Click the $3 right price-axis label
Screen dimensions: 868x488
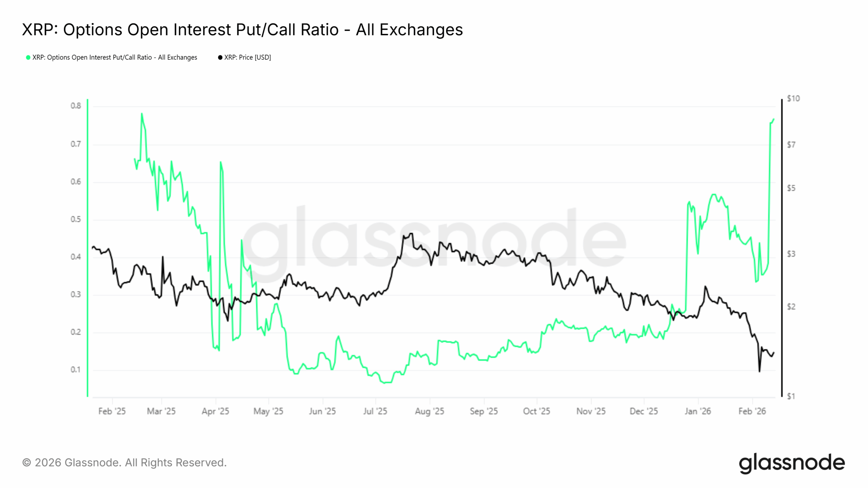791,254
